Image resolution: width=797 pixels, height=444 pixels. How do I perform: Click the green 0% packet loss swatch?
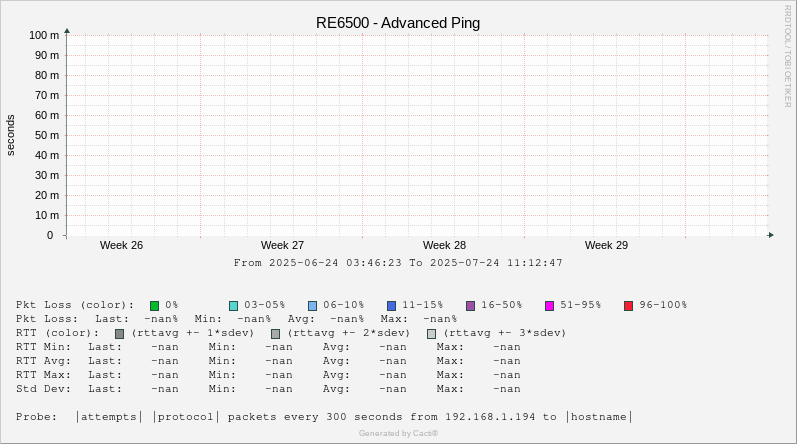155,305
